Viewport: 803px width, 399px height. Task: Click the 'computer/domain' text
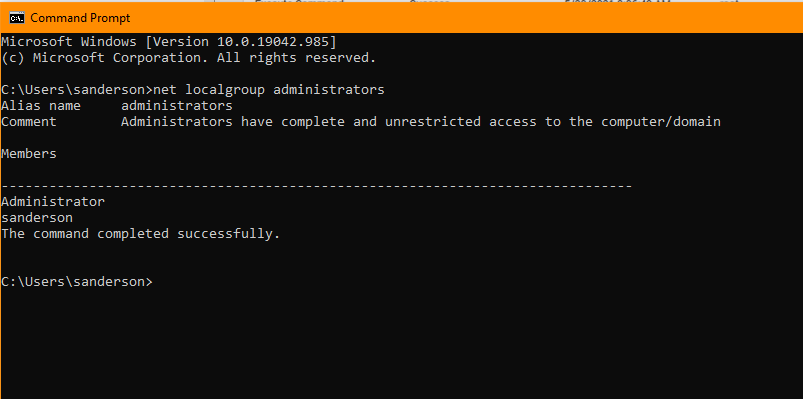pos(661,122)
